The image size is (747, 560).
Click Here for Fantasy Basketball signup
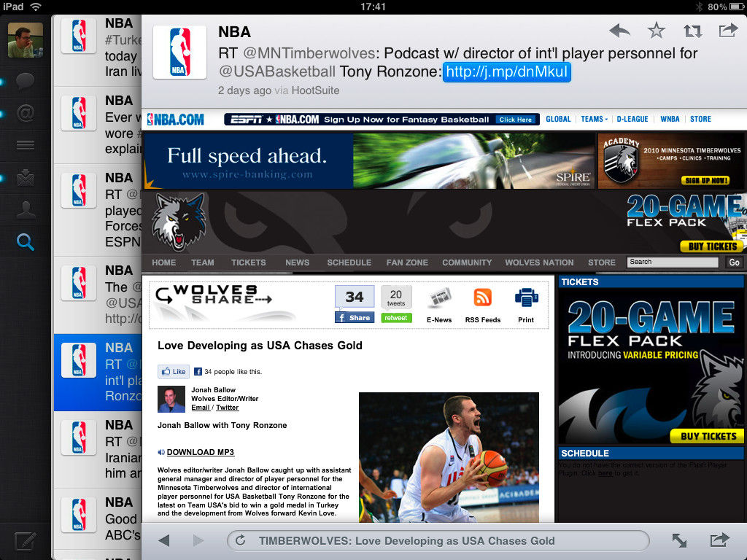(516, 120)
